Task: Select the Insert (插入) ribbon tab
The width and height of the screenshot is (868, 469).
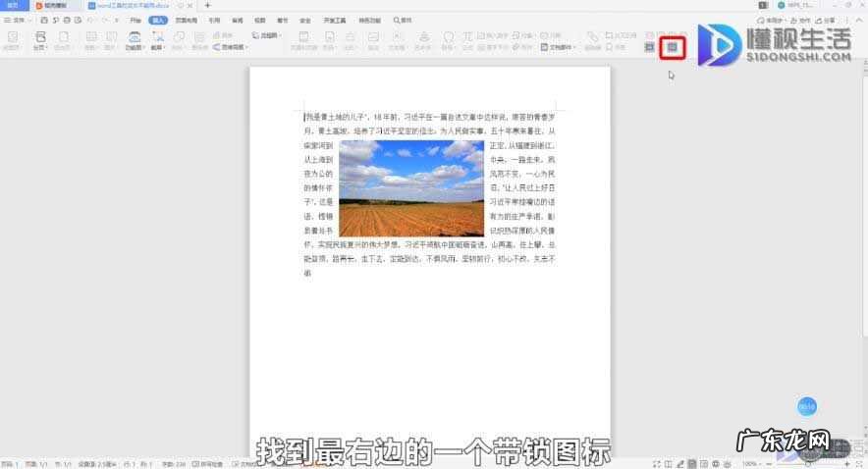Action: point(158,20)
